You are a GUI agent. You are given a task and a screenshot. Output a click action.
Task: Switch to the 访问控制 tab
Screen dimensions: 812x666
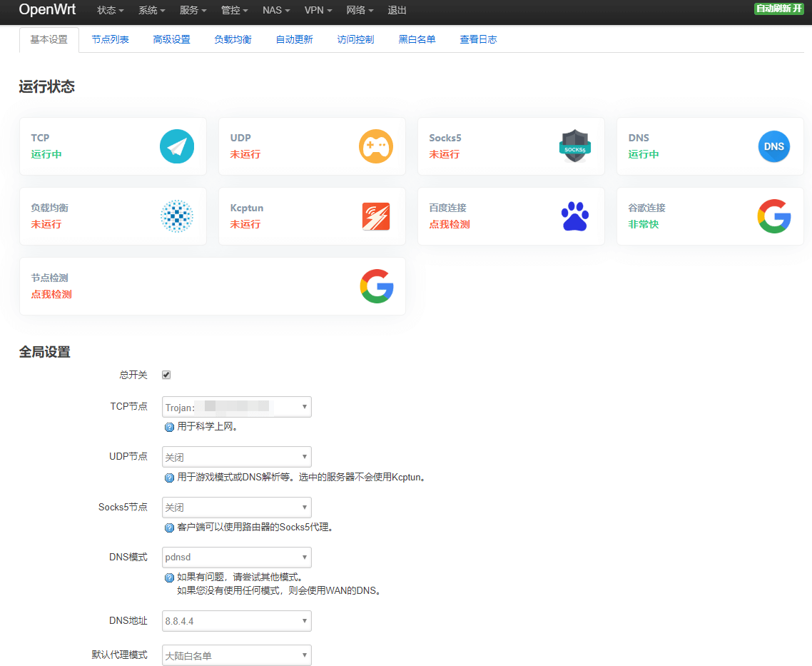tap(355, 39)
